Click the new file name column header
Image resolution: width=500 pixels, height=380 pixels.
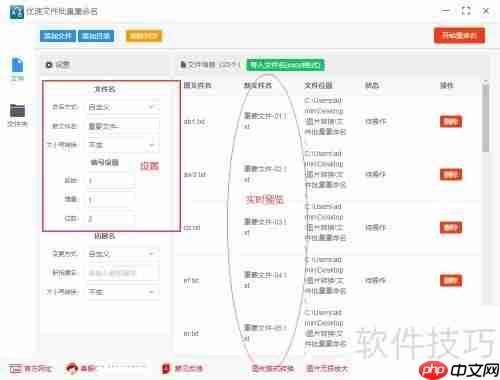click(x=258, y=85)
